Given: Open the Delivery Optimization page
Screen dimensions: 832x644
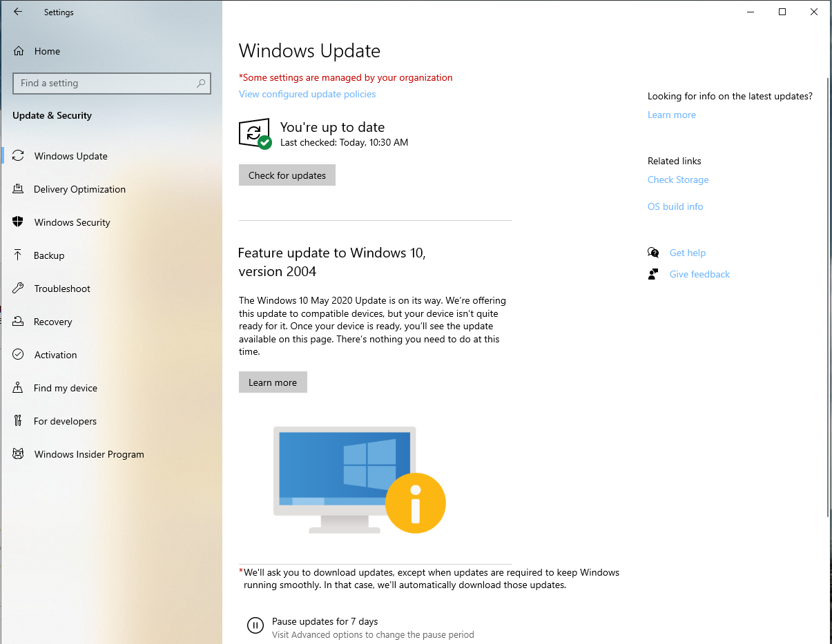Looking at the screenshot, I should pos(111,189).
